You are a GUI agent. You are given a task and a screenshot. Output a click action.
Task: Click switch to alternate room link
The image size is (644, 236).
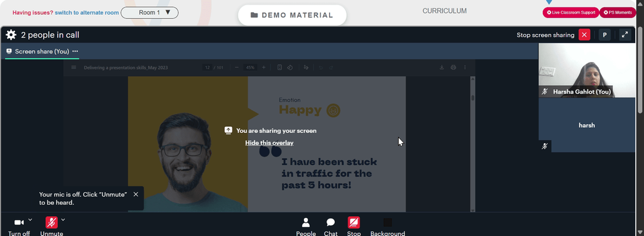click(x=87, y=13)
